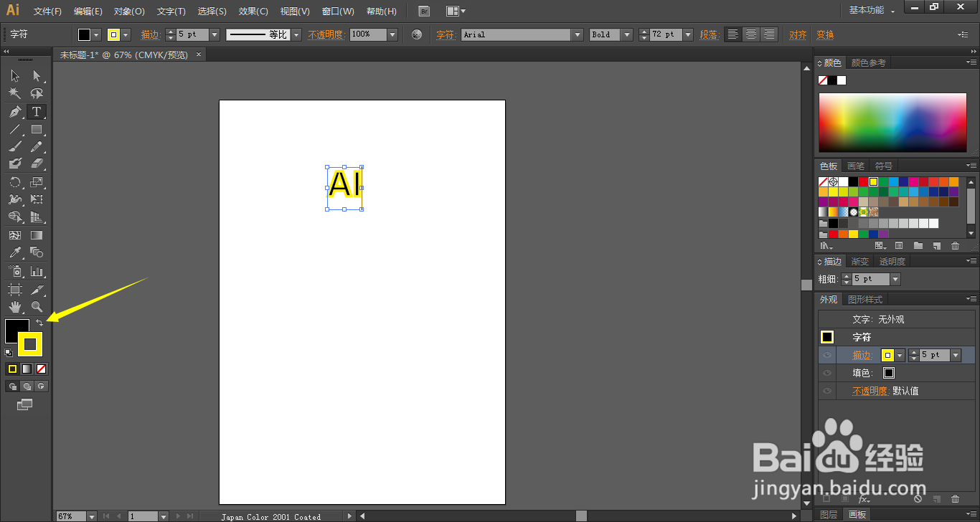
Task: Reset to default fill and stroke
Action: pyautogui.click(x=9, y=352)
